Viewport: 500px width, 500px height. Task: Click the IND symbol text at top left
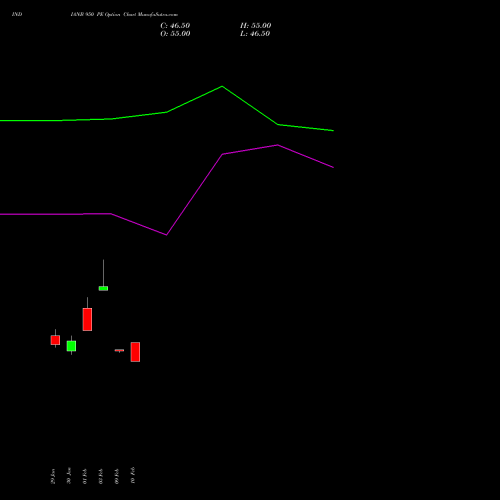point(17,14)
